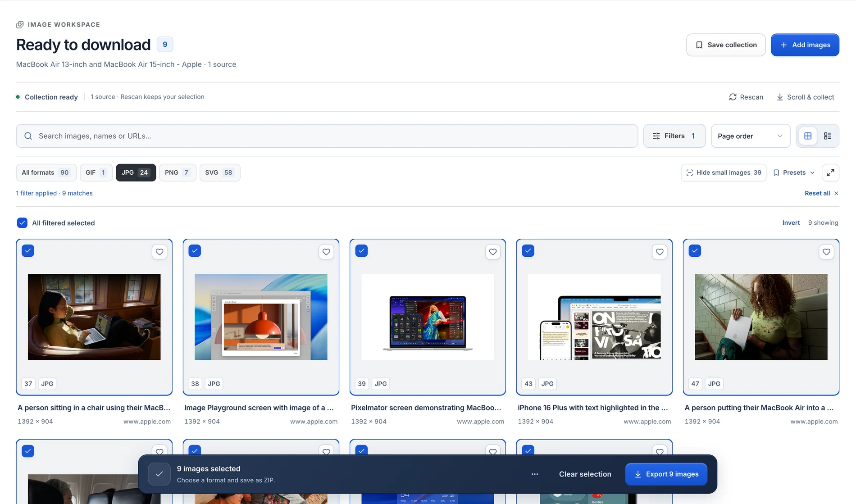
Task: Open the Pixelmator MacBook thumbnail
Action: [x=428, y=317]
